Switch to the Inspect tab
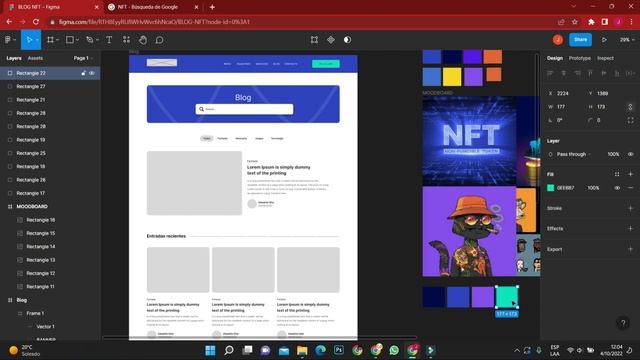This screenshot has width=640, height=360. [x=605, y=58]
